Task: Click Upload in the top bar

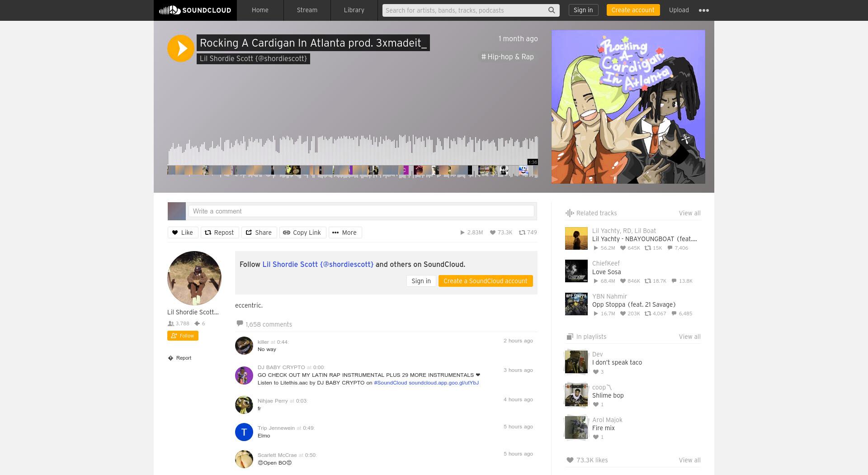Action: pos(679,10)
